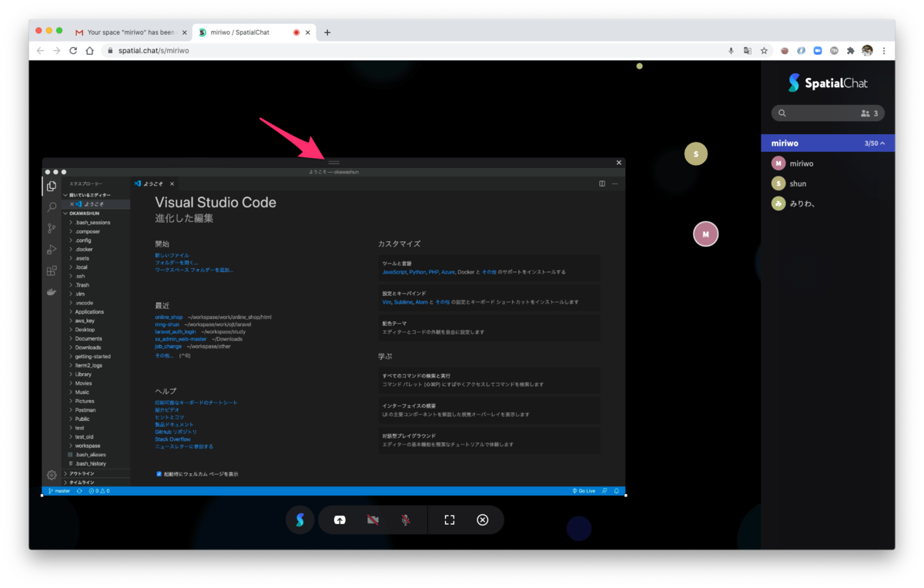Reload the page with refresh icon
924x588 pixels.
(73, 51)
